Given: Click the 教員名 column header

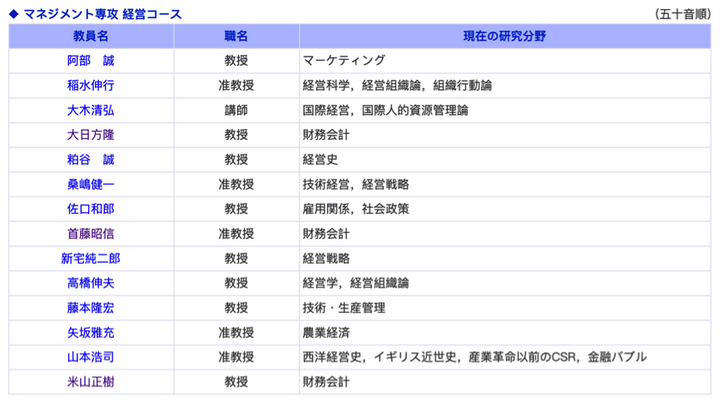Looking at the screenshot, I should (90, 36).
